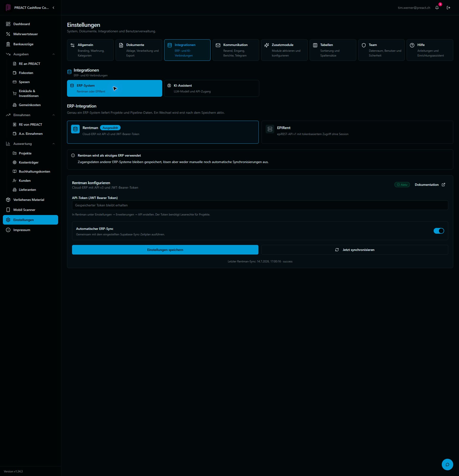Collapse the Ausgaben sidebar section
The height and width of the screenshot is (476, 459).
54,54
